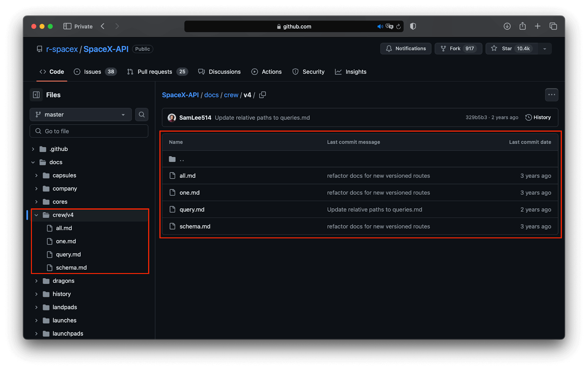Open Star lists dropdown arrow
The width and height of the screenshot is (588, 370).
point(545,49)
